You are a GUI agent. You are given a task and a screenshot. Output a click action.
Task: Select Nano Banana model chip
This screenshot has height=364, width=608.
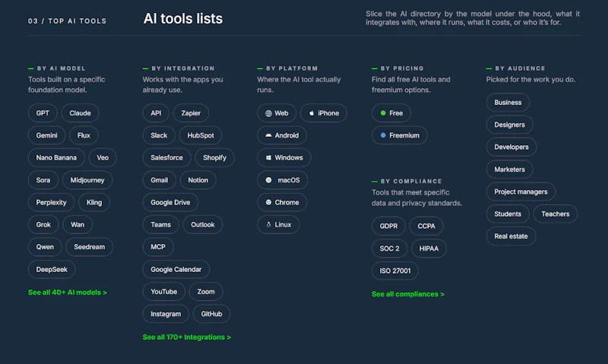pos(56,158)
